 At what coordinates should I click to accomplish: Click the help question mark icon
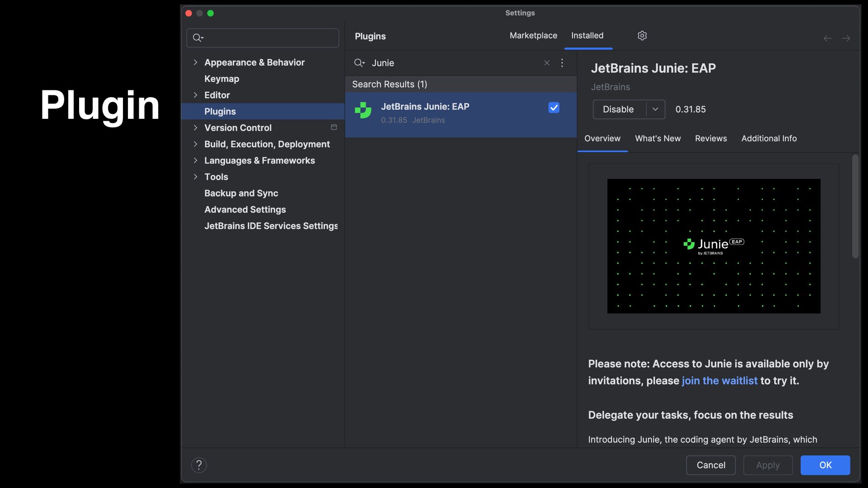[x=199, y=465]
